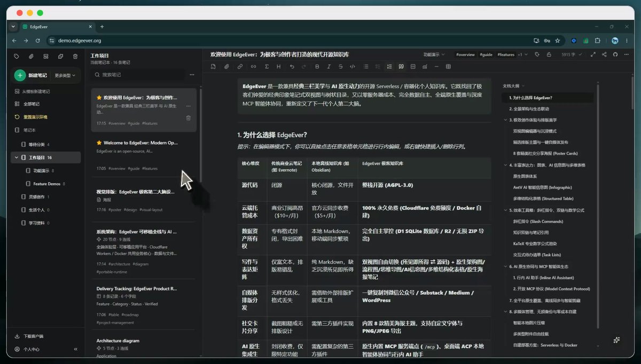Select 笔记本 sidebar entry
The width and height of the screenshot is (641, 364).
point(26,130)
